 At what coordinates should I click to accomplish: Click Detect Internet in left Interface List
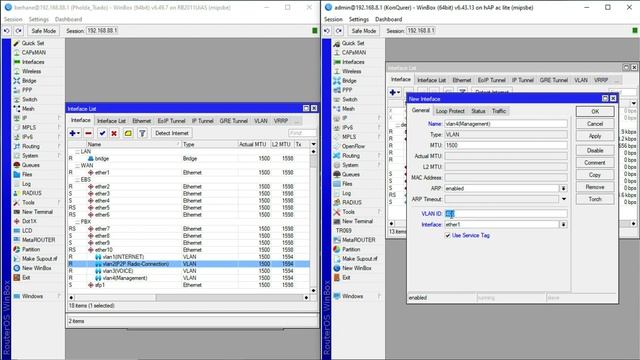(172, 133)
